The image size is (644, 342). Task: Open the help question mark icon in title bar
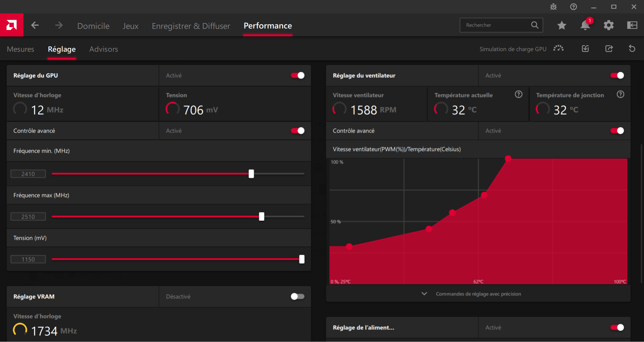point(574,7)
